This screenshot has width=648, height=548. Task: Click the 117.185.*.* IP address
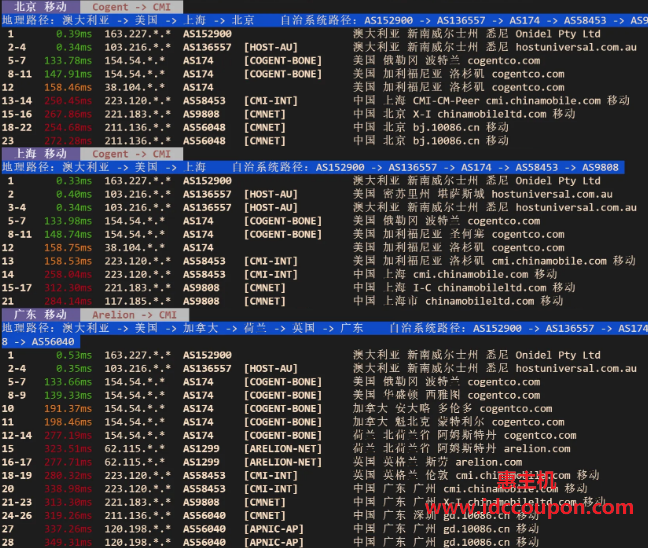pos(137,301)
